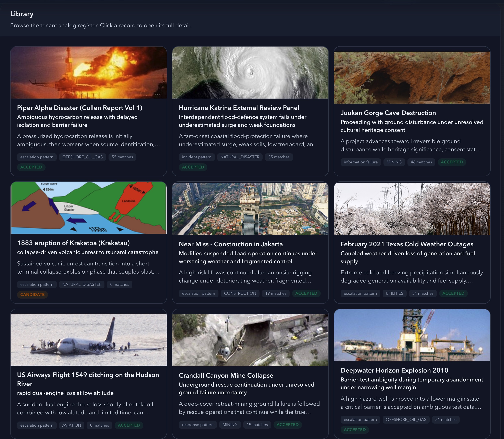Click the 'Sustained volcanic unrest can transition' description
This screenshot has height=439, width=504.
tap(88, 268)
